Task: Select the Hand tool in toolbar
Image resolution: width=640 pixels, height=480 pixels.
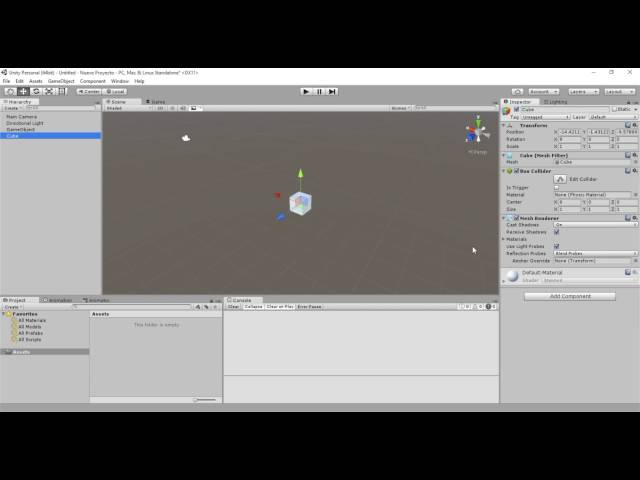Action: 11,91
